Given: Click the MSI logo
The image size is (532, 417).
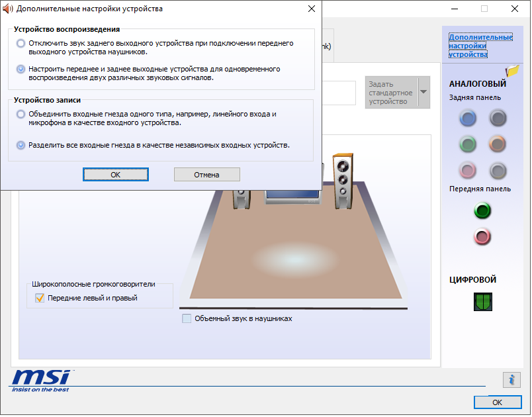Looking at the screenshot, I should [x=42, y=381].
